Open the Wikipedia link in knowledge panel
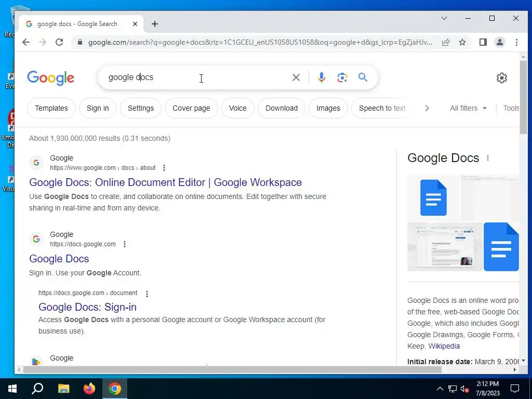Viewport: 532px width, 399px height. coord(444,346)
